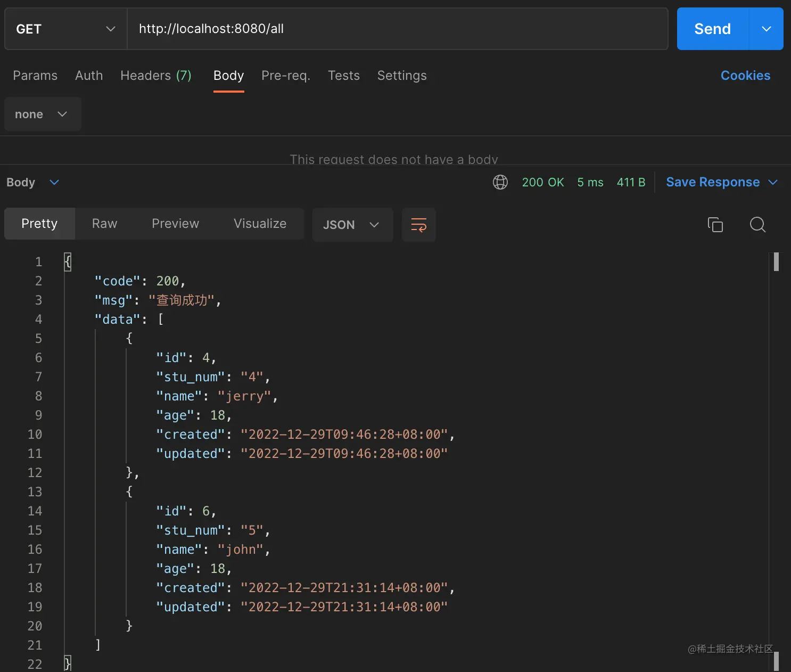
Task: Click the Send button
Action: click(x=712, y=29)
